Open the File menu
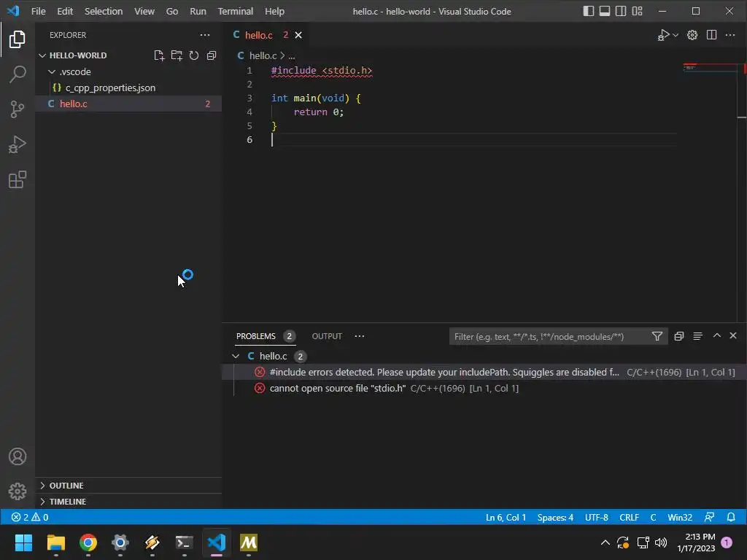Screen dimensions: 747x560 38,11
